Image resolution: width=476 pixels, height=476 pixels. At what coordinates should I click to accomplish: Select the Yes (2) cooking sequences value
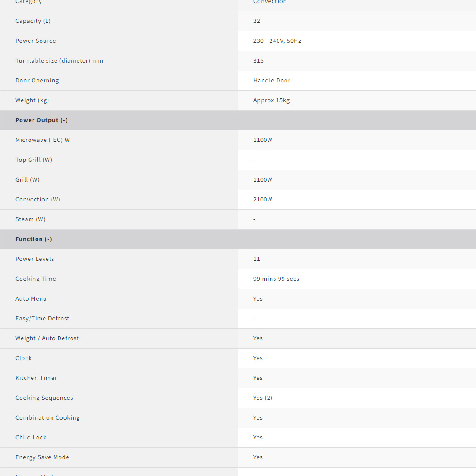(263, 398)
